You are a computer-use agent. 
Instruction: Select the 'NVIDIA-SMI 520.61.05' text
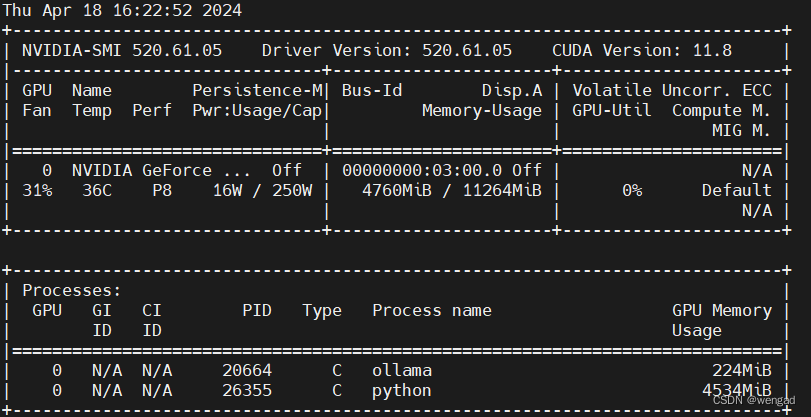pos(122,50)
